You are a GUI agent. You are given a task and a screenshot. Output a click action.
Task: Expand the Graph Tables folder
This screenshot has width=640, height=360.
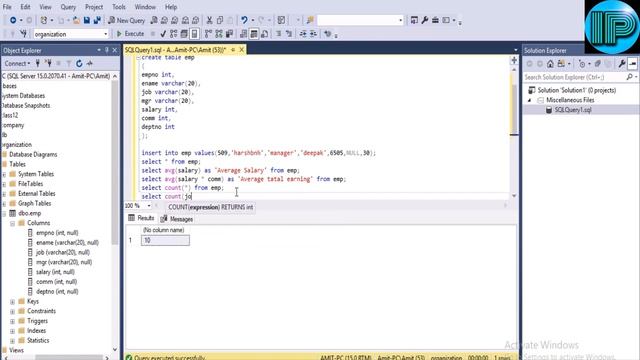point(4,204)
